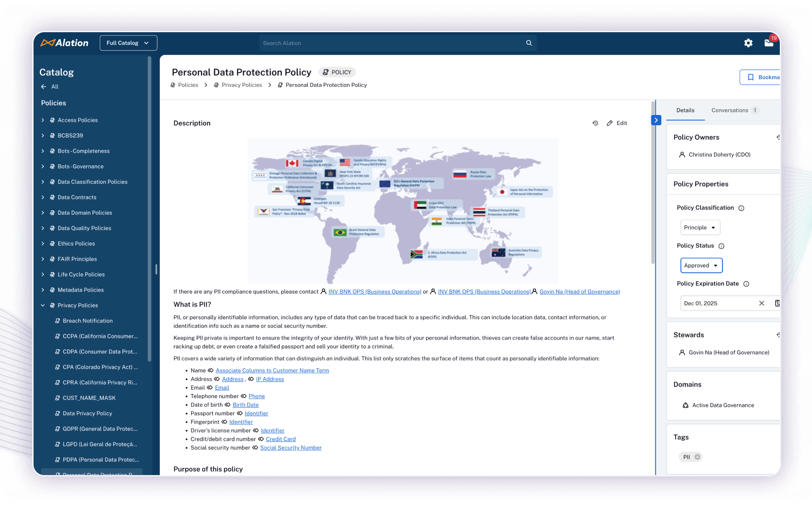This screenshot has width=812, height=506.
Task: Open GDPR policy item
Action: click(x=100, y=429)
